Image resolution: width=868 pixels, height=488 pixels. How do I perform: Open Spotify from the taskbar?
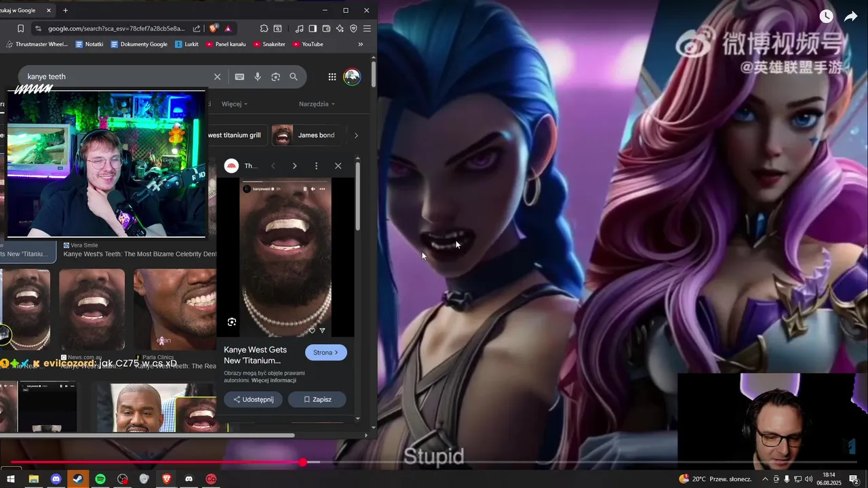coord(100,479)
